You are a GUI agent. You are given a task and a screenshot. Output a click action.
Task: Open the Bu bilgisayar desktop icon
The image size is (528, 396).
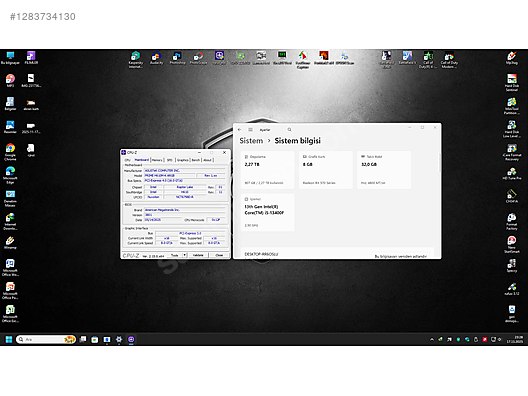click(x=10, y=58)
